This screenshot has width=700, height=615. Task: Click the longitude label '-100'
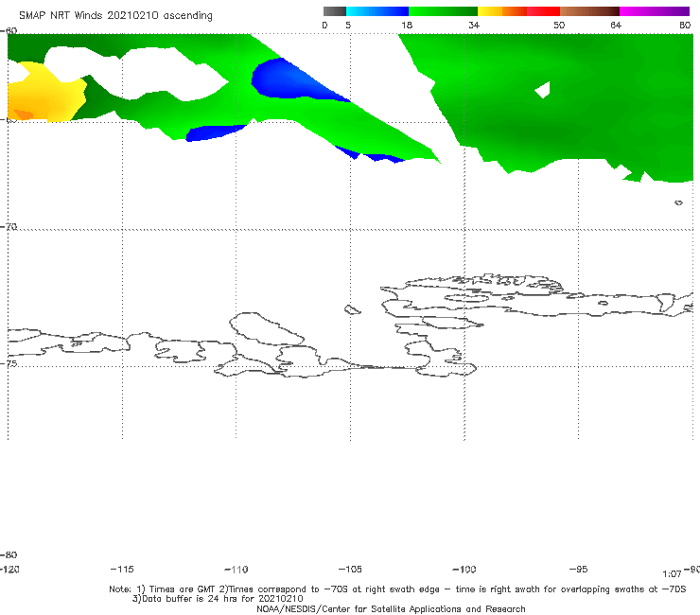pos(464,569)
